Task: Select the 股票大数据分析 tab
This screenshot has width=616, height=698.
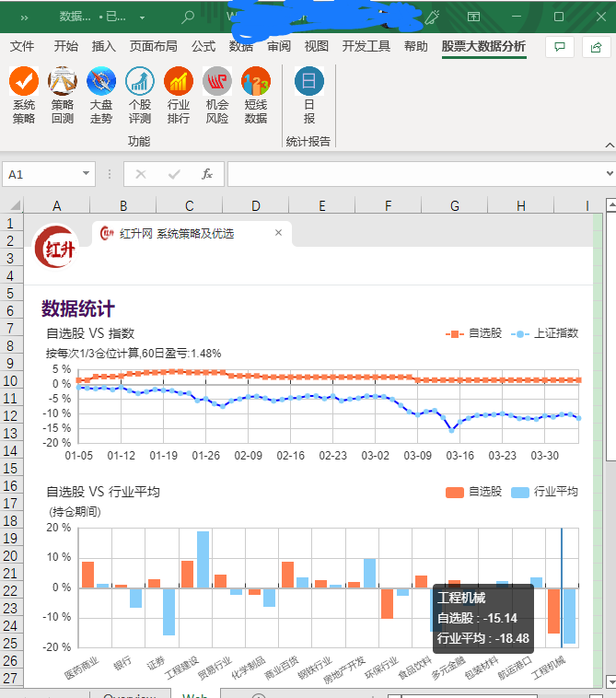Action: click(x=483, y=46)
